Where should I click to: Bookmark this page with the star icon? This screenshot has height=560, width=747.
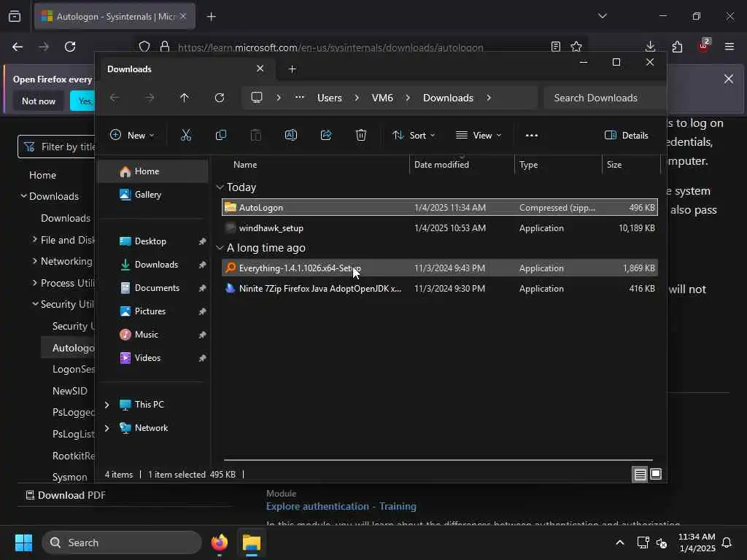coord(576,47)
